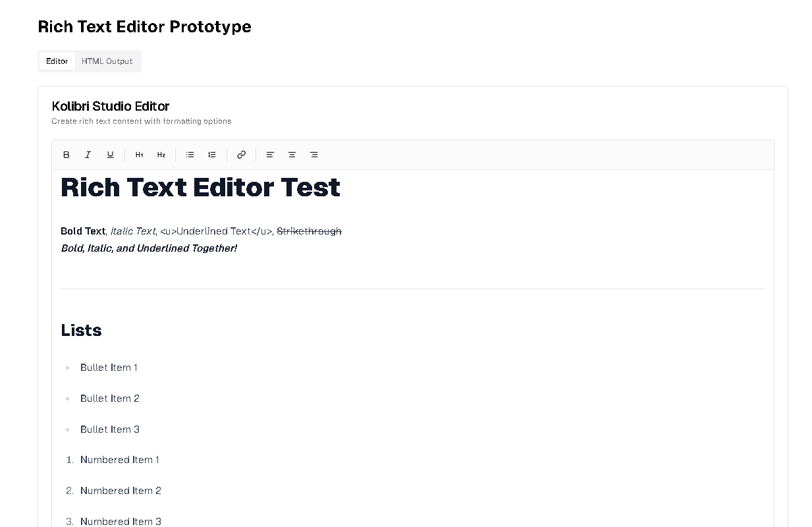Toggle bold formatting in the toolbar

click(x=66, y=155)
